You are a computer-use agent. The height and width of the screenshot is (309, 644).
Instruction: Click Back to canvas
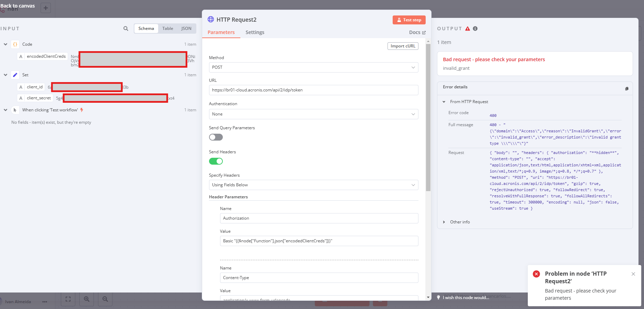click(x=18, y=6)
